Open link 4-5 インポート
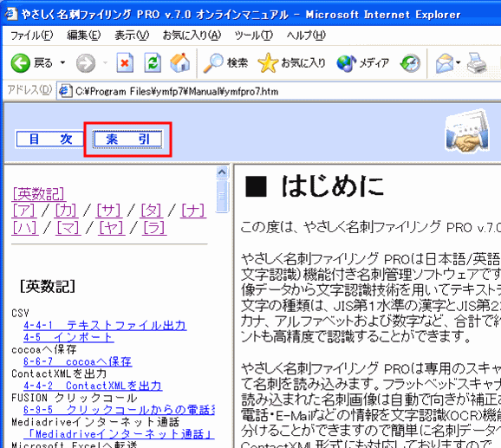Screen dimensions: 501x448 point(68,338)
